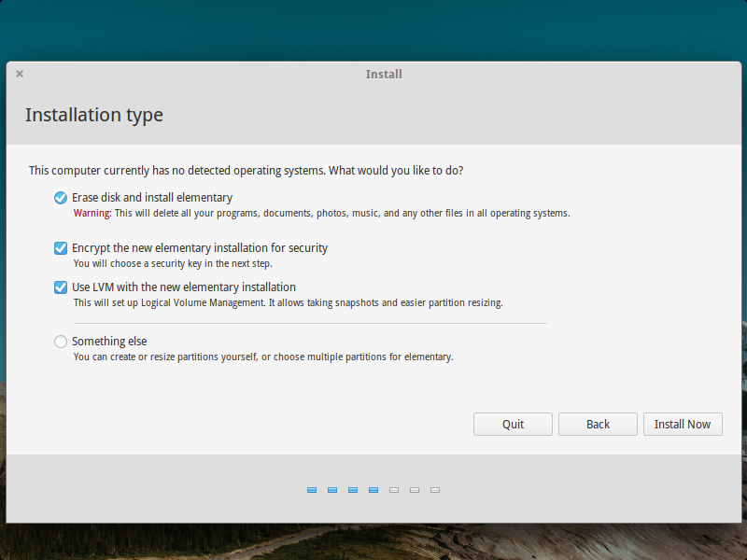Click the 'You will choose a security key' note
Image resolution: width=747 pixels, height=560 pixels.
point(173,263)
